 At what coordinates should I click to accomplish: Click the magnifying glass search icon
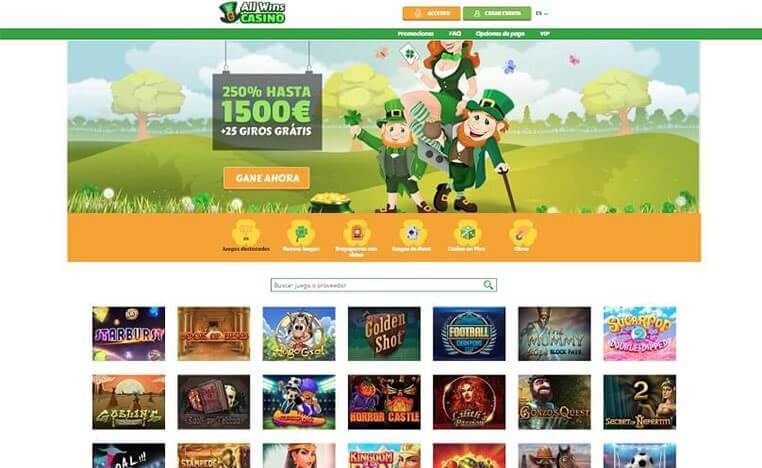(488, 285)
